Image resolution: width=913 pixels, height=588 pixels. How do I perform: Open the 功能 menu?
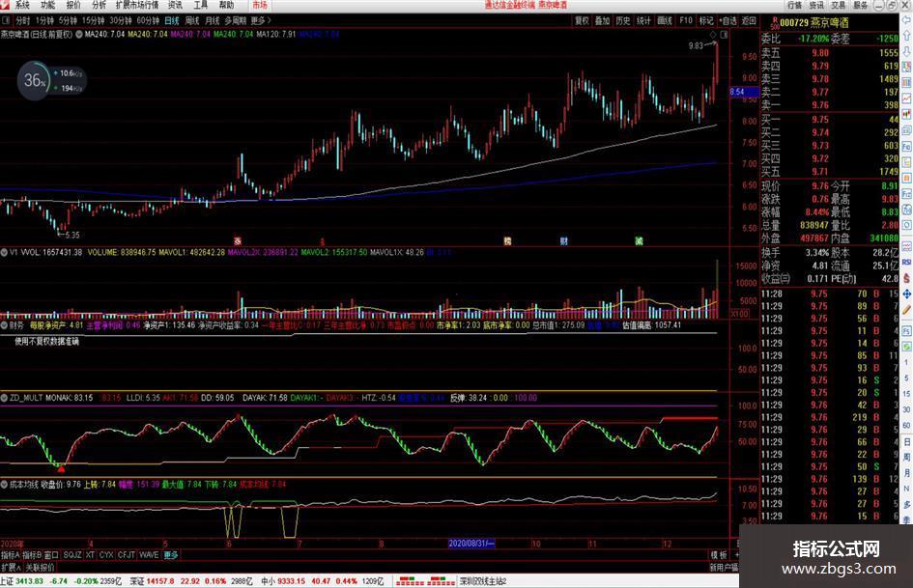47,5
